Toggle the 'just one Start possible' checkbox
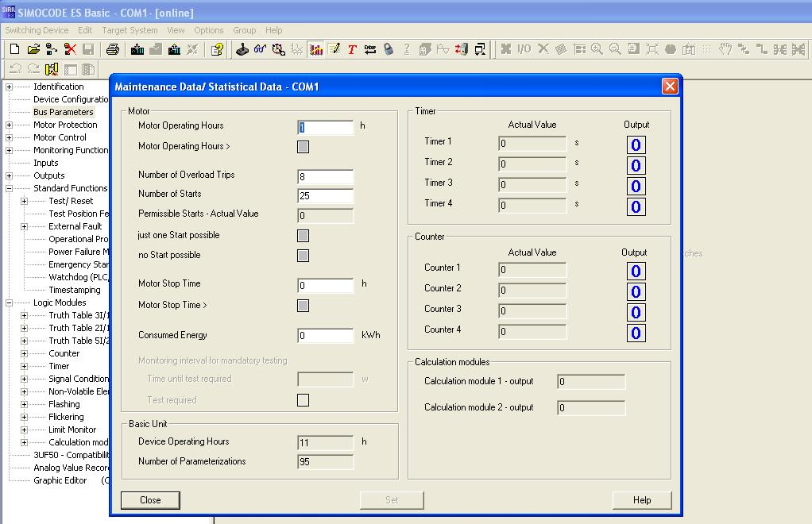812x524 pixels. pyautogui.click(x=303, y=236)
